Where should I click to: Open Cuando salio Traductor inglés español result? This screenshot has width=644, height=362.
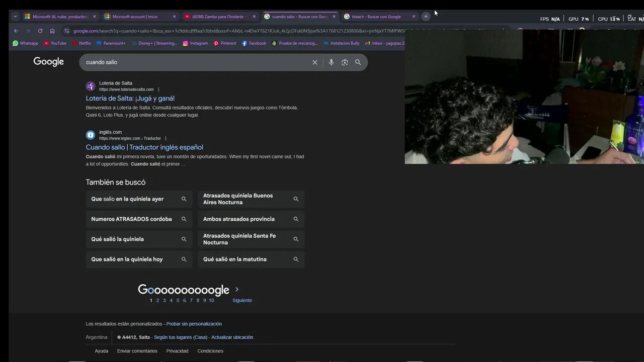pos(144,147)
